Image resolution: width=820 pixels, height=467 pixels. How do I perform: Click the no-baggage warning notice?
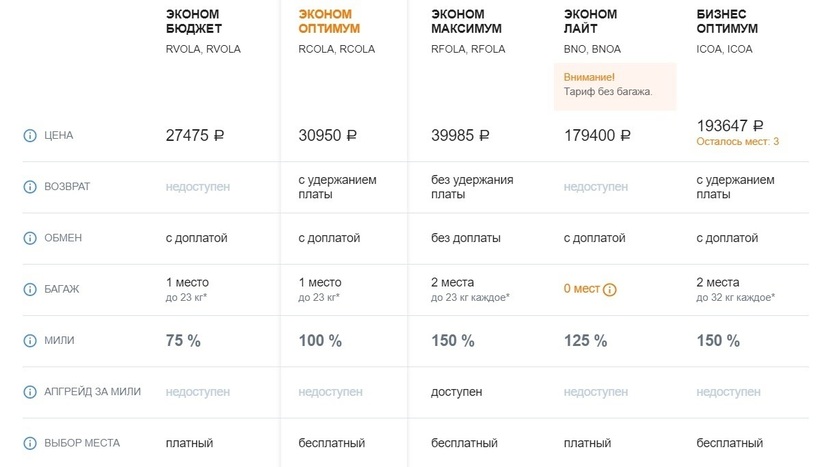[614, 84]
